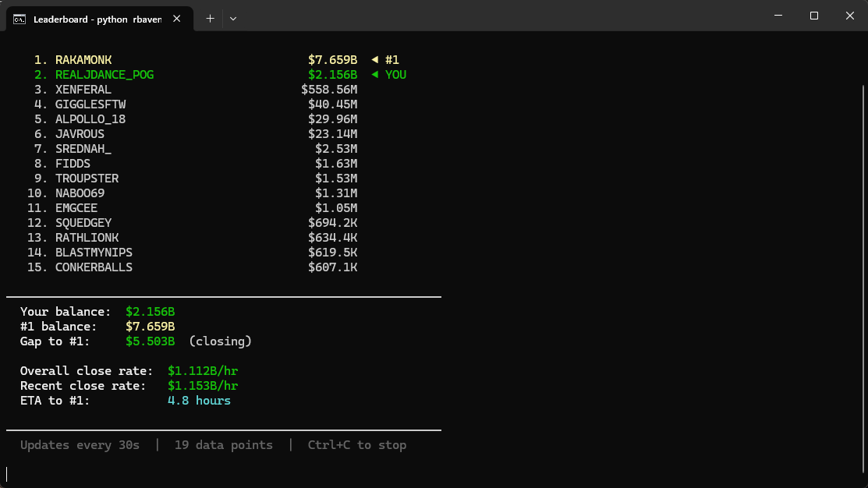
Task: Click the JAVROUS leaderboard entry
Action: (80, 134)
